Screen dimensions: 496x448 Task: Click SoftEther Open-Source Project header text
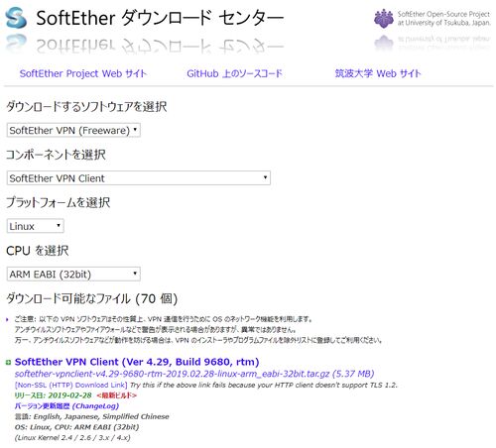coord(443,14)
